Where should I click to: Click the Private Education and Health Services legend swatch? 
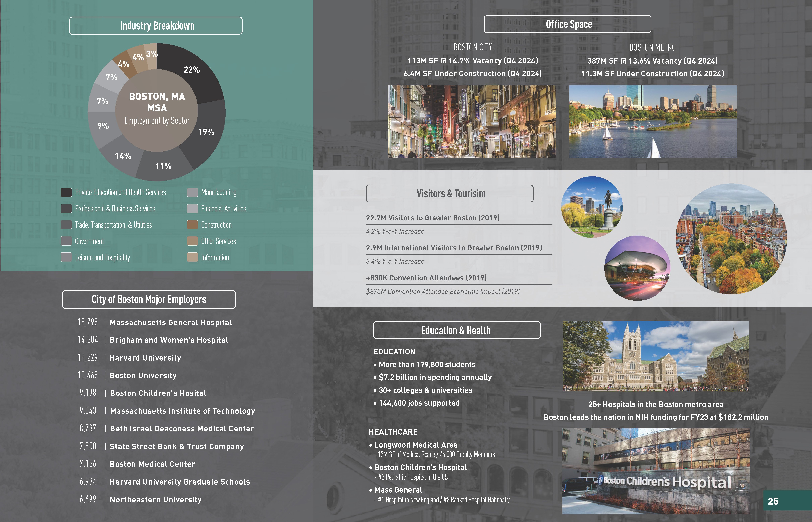point(66,193)
